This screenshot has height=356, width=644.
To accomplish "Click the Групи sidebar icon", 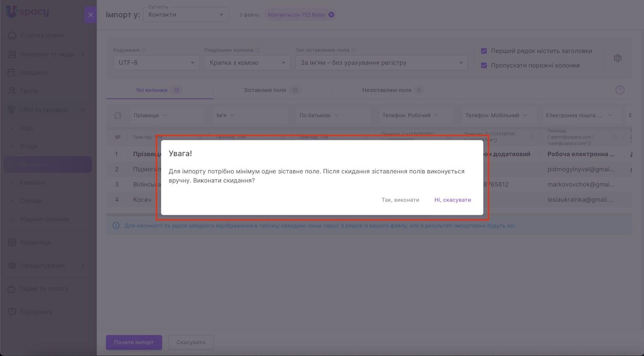I will coord(12,91).
